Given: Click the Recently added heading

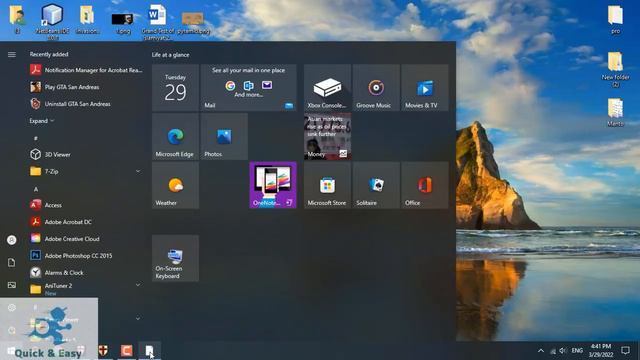Looking at the screenshot, I should click(49, 54).
